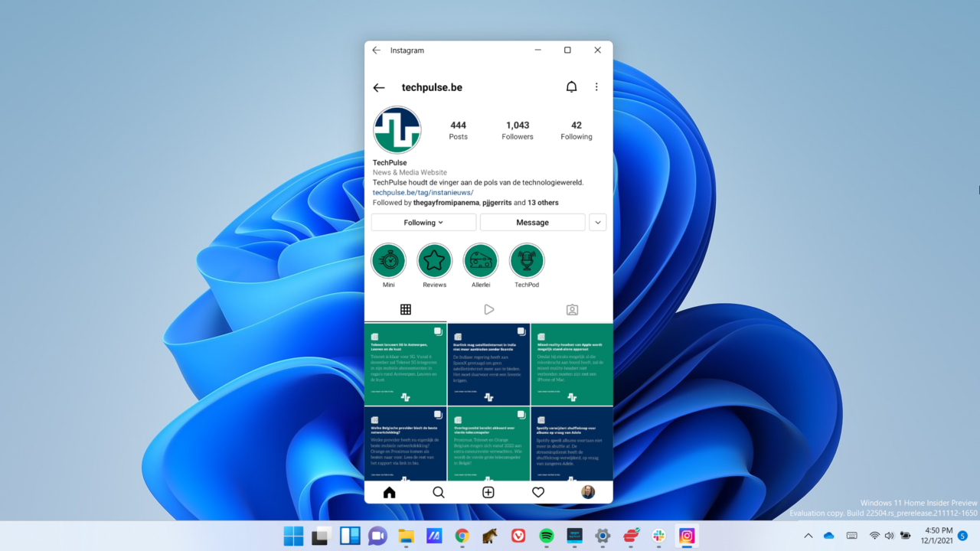This screenshot has width=980, height=551.
Task: Open the notification bell for techpulse.be
Action: click(x=571, y=87)
